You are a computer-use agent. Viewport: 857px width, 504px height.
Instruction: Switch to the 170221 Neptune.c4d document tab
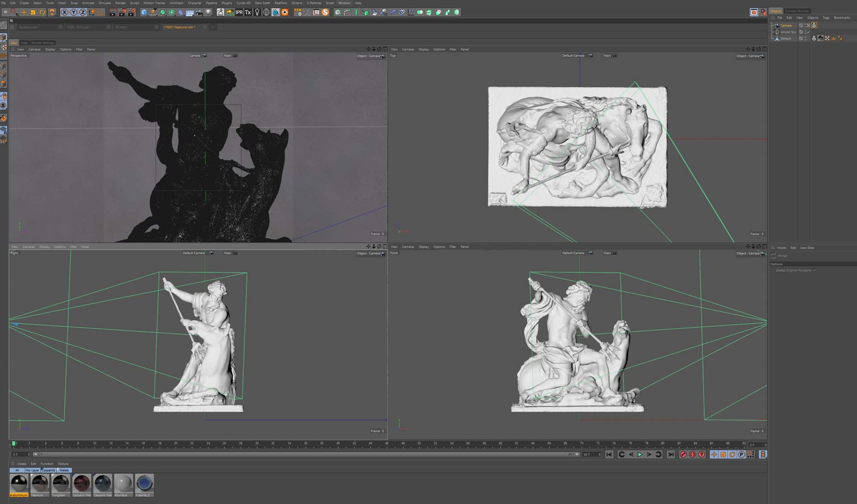tap(179, 27)
